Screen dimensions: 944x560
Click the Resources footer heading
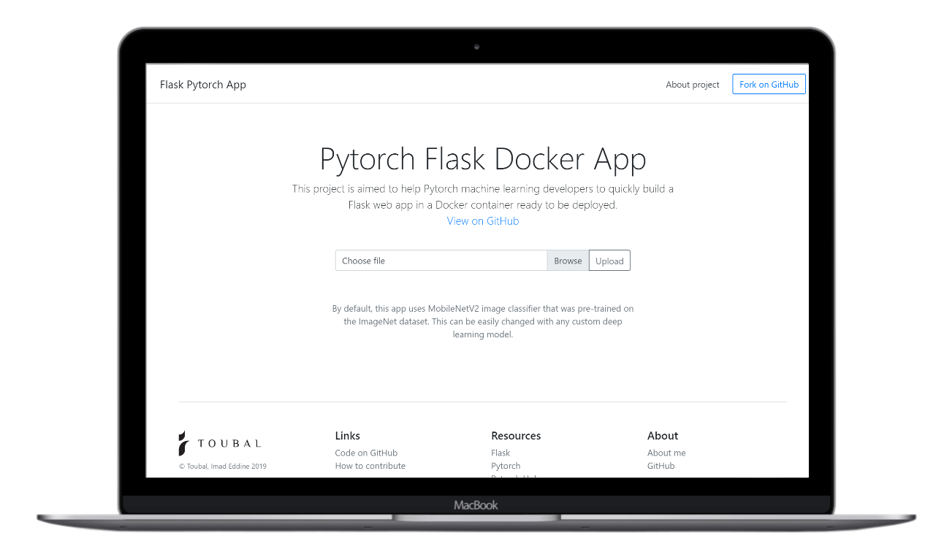point(516,436)
